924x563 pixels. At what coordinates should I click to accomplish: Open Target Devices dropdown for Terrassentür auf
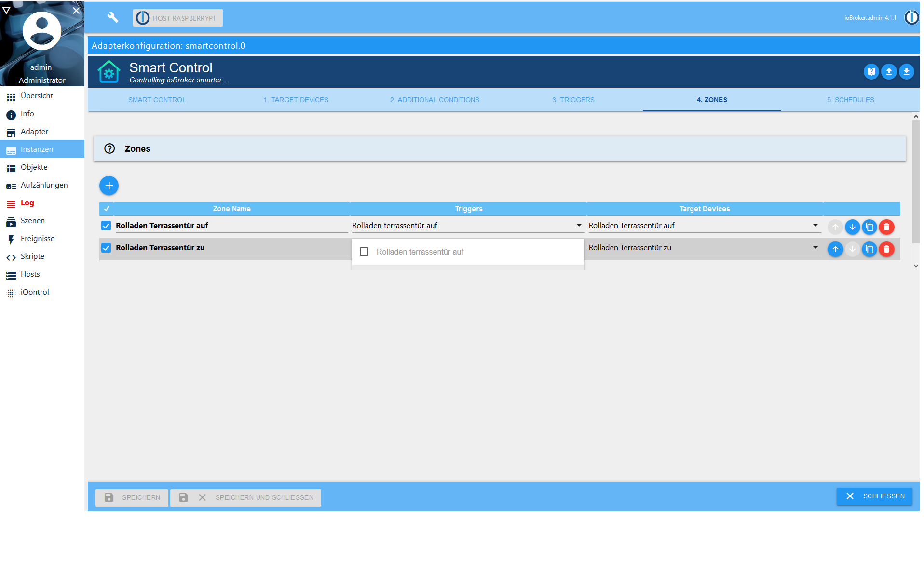[x=704, y=226]
